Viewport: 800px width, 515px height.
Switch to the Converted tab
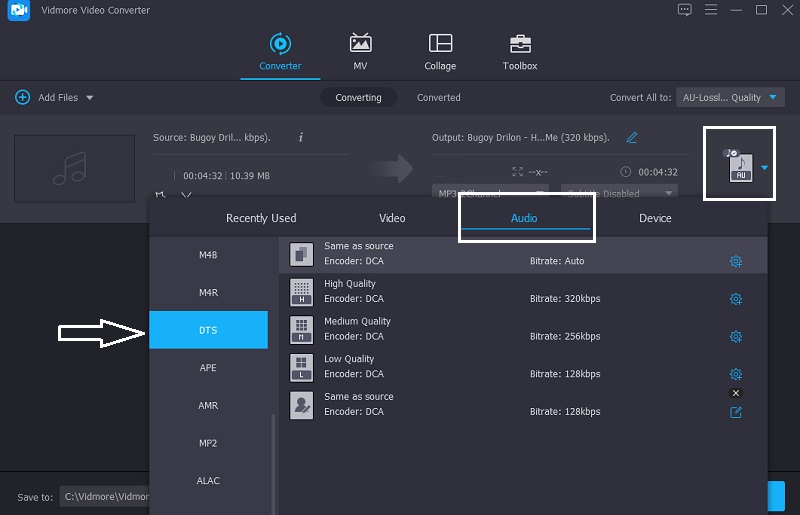439,98
